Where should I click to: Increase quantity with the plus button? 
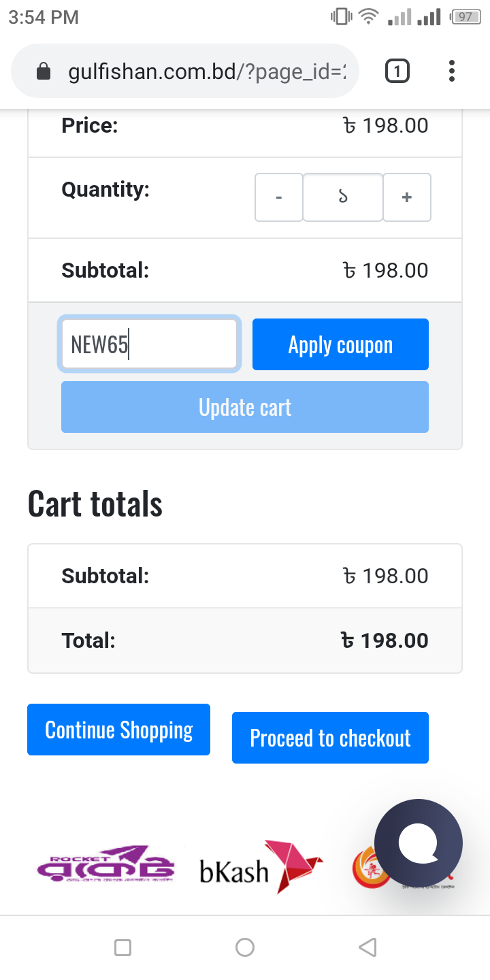[407, 197]
